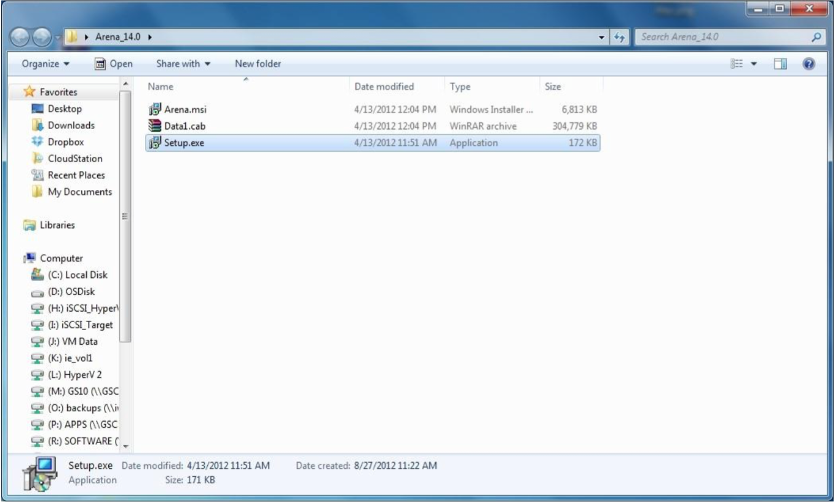
Task: Click the Open button in toolbar
Action: [114, 64]
